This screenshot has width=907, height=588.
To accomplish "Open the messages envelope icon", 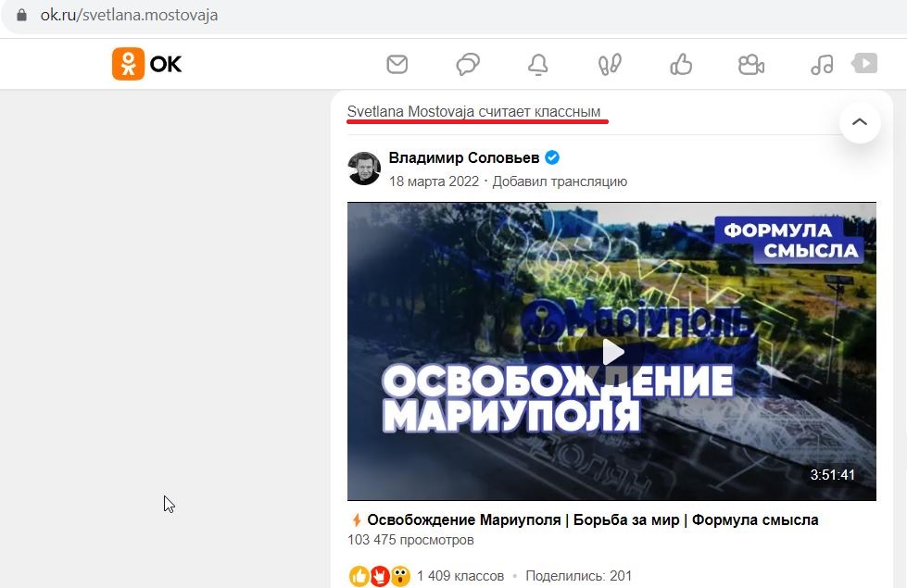I will [x=397, y=64].
